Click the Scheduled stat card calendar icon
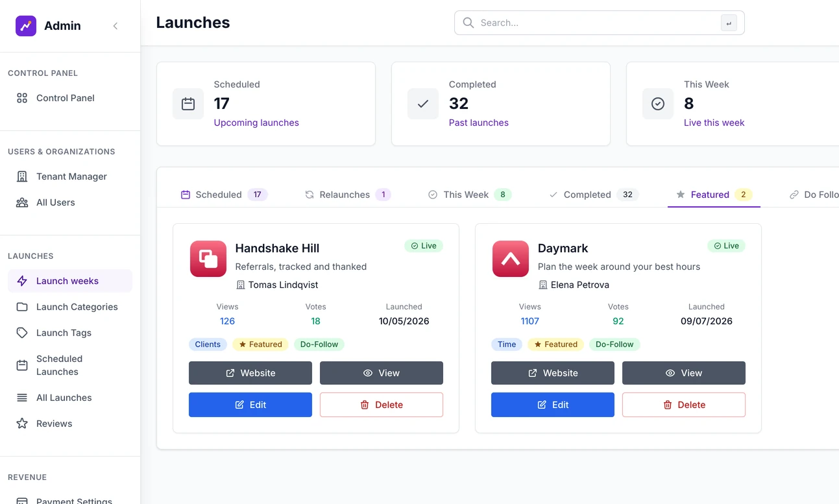Screen dimensions: 839x504 pyautogui.click(x=188, y=104)
